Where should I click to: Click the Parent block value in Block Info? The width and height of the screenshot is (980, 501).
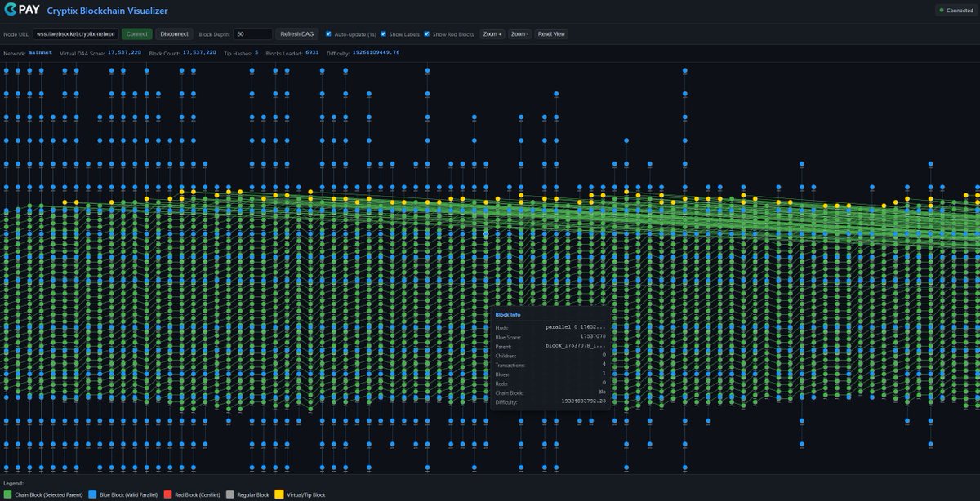(575, 346)
